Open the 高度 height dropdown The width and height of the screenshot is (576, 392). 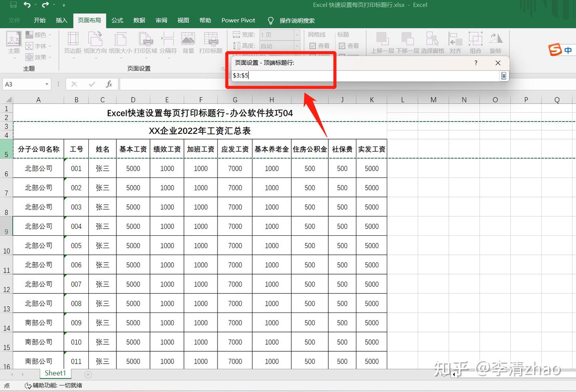point(297,46)
